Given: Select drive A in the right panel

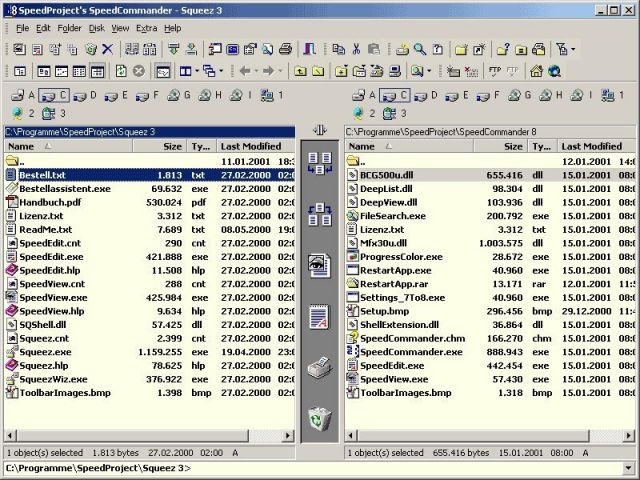Looking at the screenshot, I should coord(364,96).
